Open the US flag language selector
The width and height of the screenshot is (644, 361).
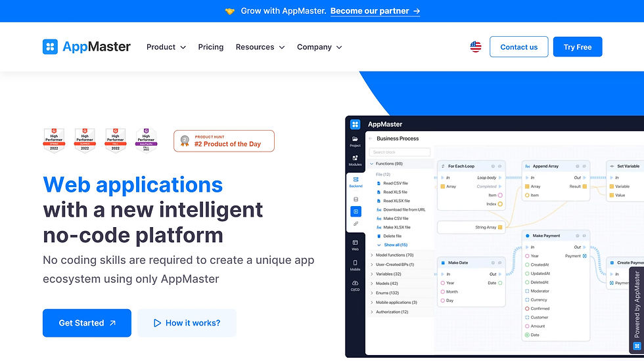click(476, 47)
